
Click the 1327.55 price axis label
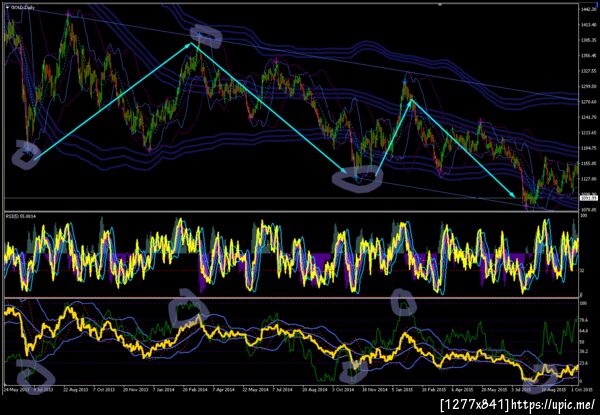(589, 71)
